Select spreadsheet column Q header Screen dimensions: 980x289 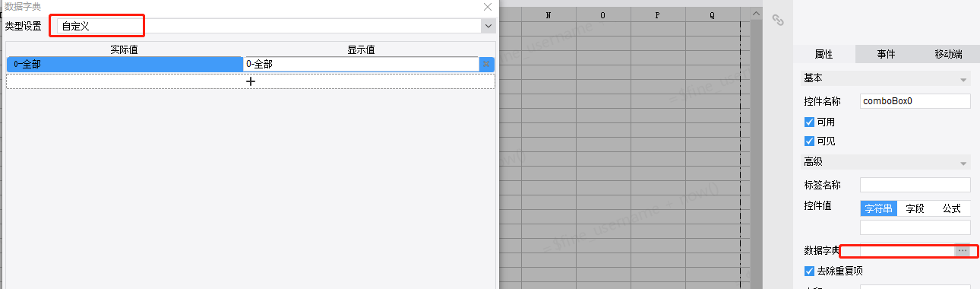[x=712, y=14]
